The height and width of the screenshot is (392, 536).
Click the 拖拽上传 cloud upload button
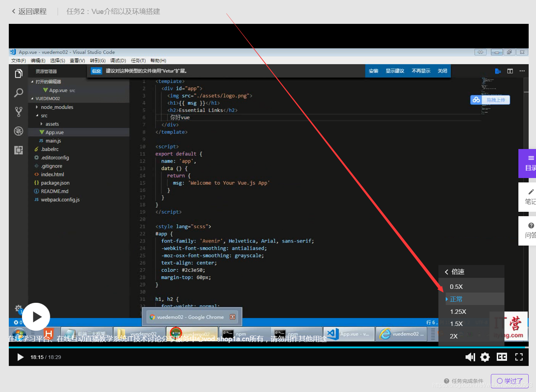coord(490,100)
